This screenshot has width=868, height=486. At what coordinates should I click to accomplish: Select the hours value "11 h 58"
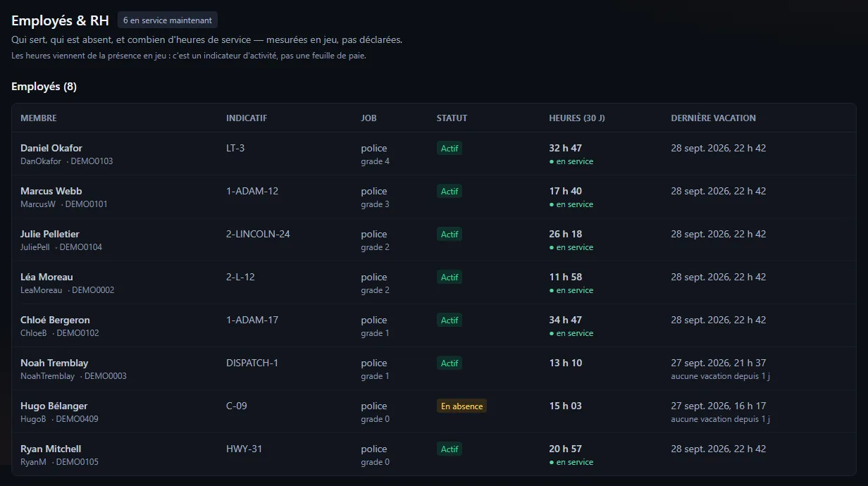(566, 277)
